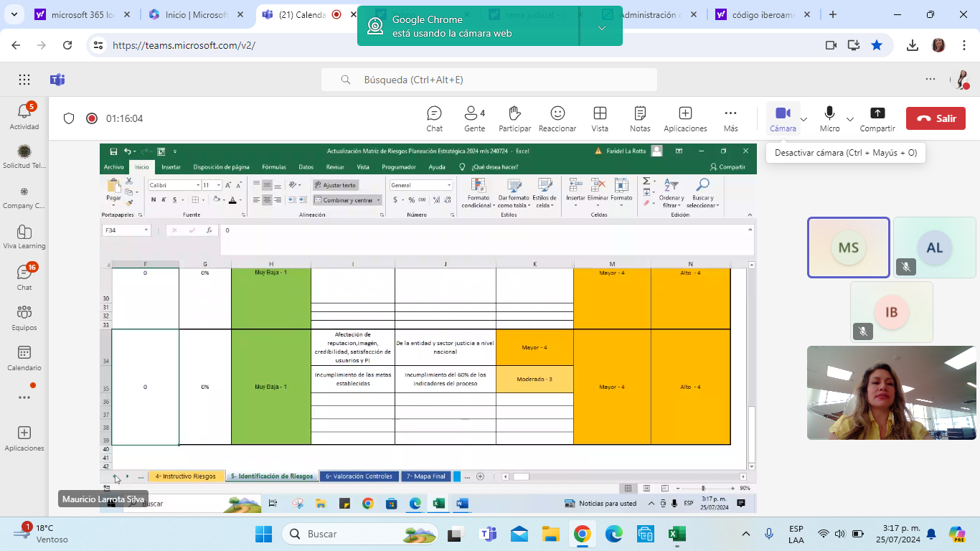This screenshot has height=551, width=980.
Task: Switch to the Insertar ribbon tab in Excel
Action: [x=171, y=167]
